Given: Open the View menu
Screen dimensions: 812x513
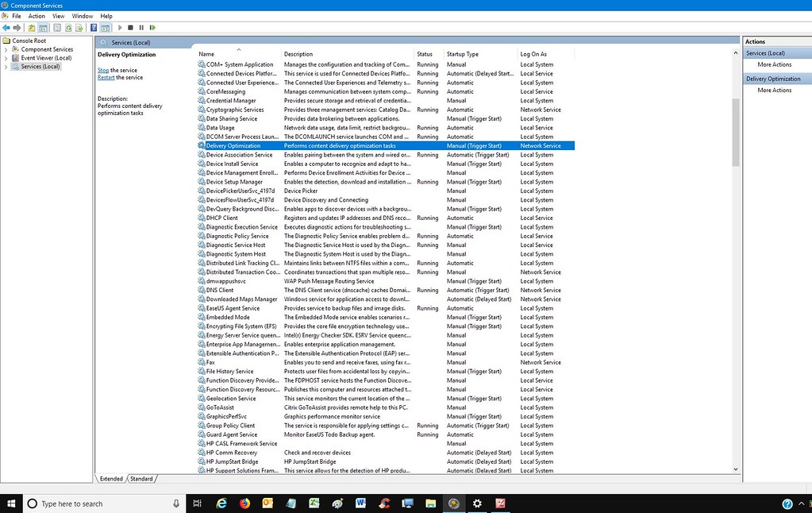Looking at the screenshot, I should point(58,16).
